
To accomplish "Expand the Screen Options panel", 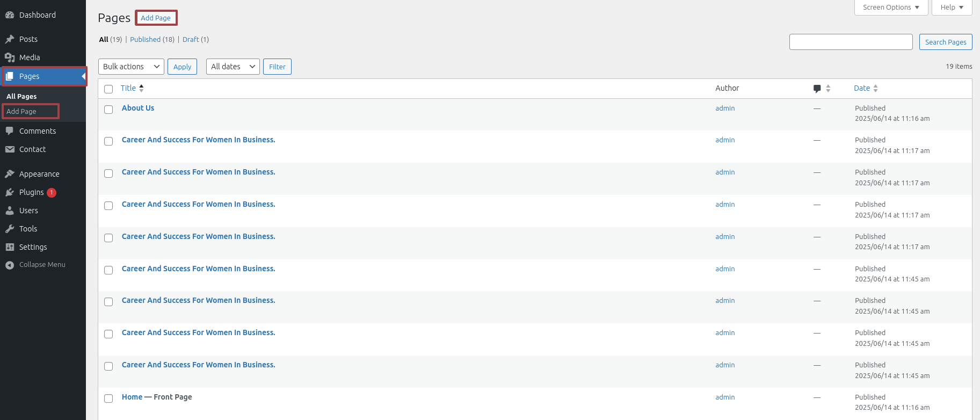I will tap(891, 8).
